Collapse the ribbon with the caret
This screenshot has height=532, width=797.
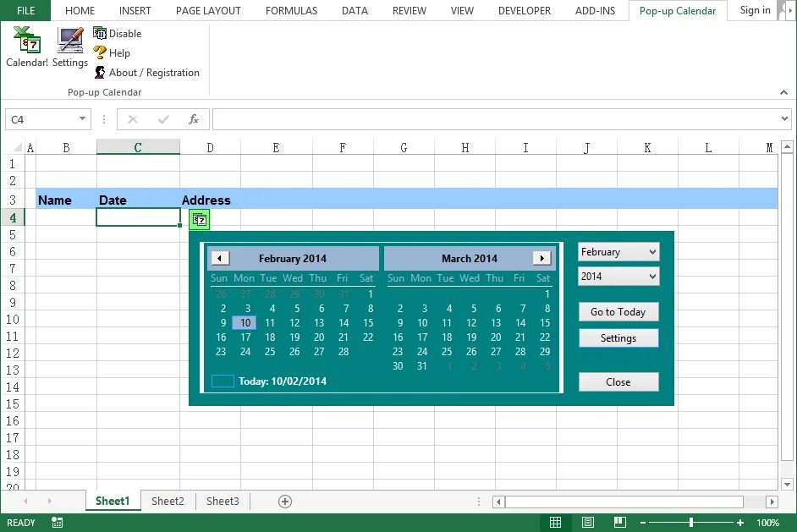coord(783,92)
